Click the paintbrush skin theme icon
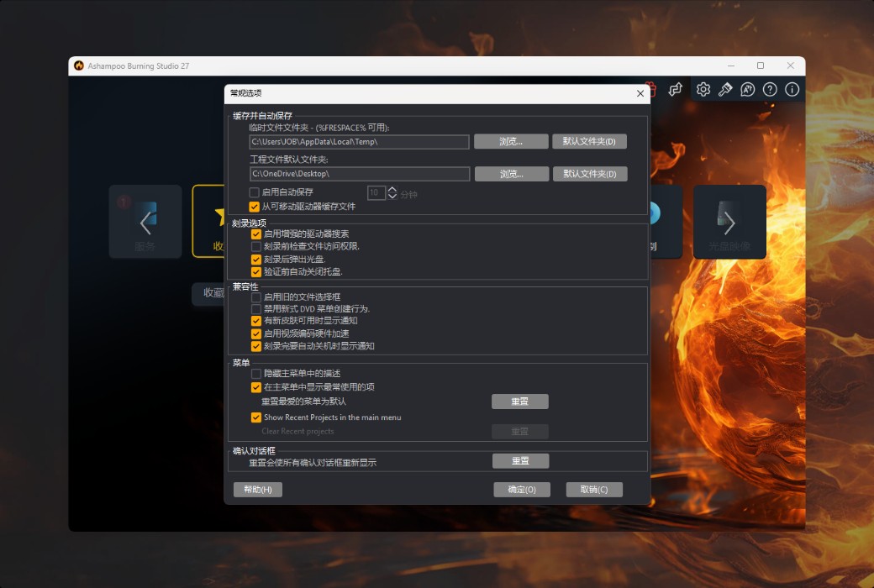 click(x=724, y=89)
